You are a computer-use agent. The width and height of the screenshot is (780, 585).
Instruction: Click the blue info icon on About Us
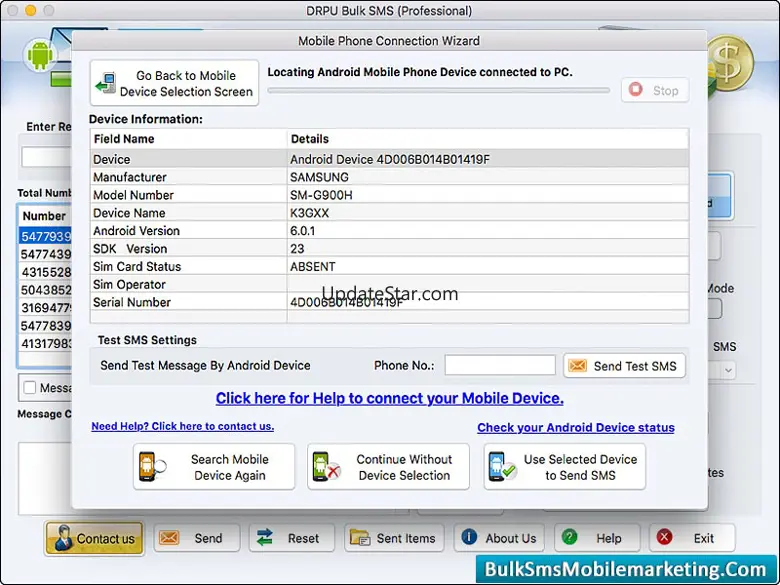pyautogui.click(x=469, y=537)
